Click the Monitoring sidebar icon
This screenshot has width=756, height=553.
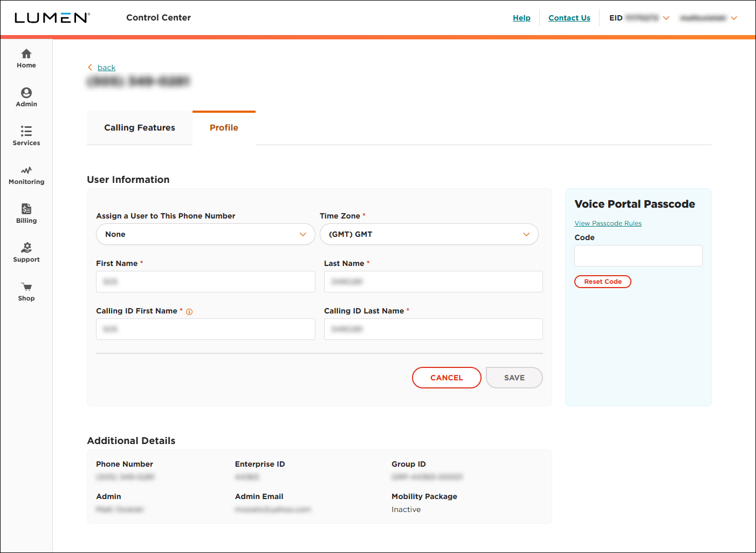[26, 175]
